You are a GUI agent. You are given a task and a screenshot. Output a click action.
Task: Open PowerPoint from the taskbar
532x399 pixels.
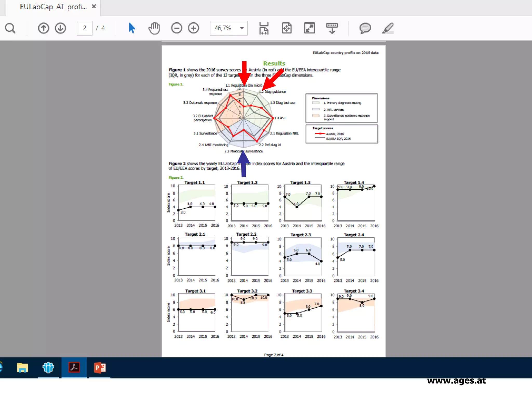pyautogui.click(x=100, y=368)
